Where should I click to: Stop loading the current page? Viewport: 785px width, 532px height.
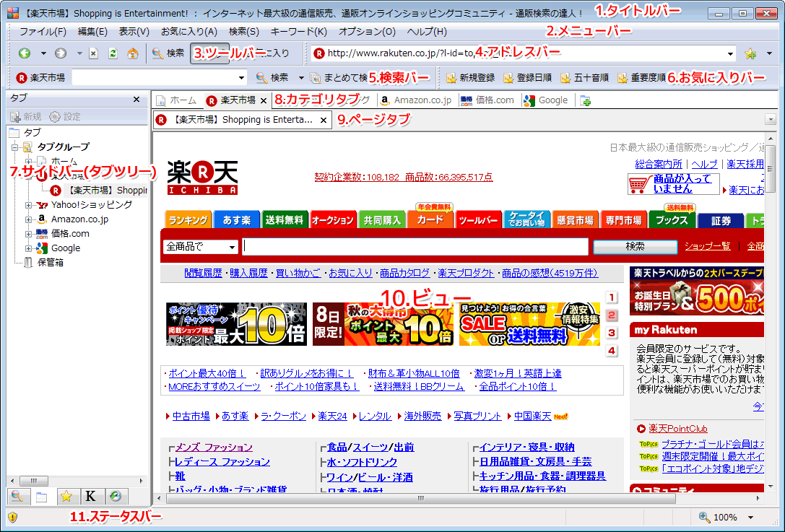tap(94, 53)
